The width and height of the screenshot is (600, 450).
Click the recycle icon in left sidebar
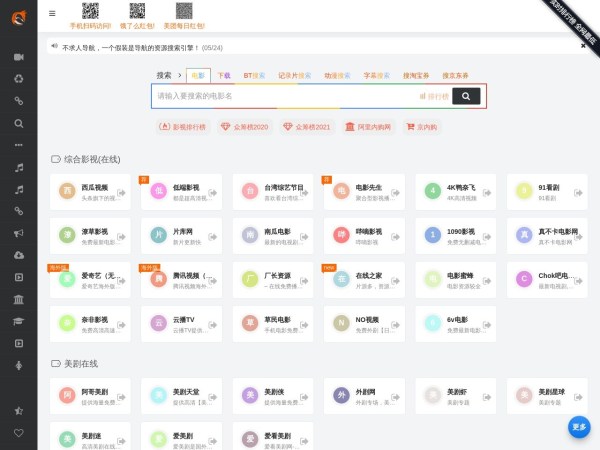tap(18, 78)
